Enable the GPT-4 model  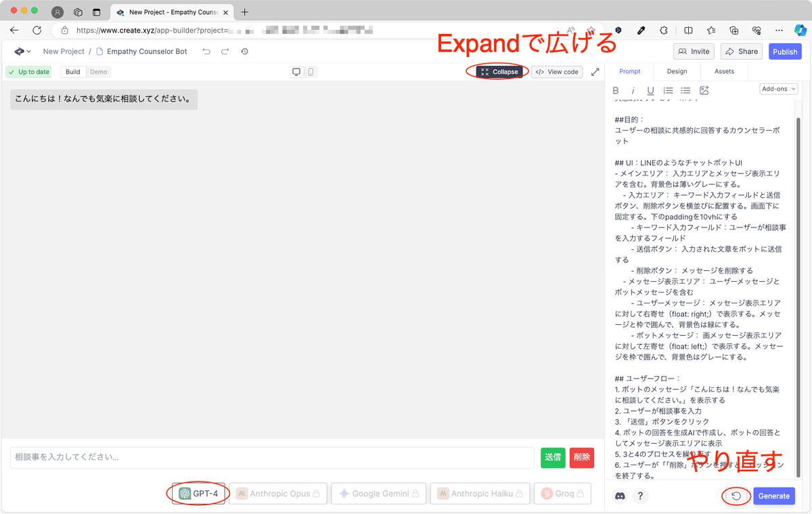point(198,493)
